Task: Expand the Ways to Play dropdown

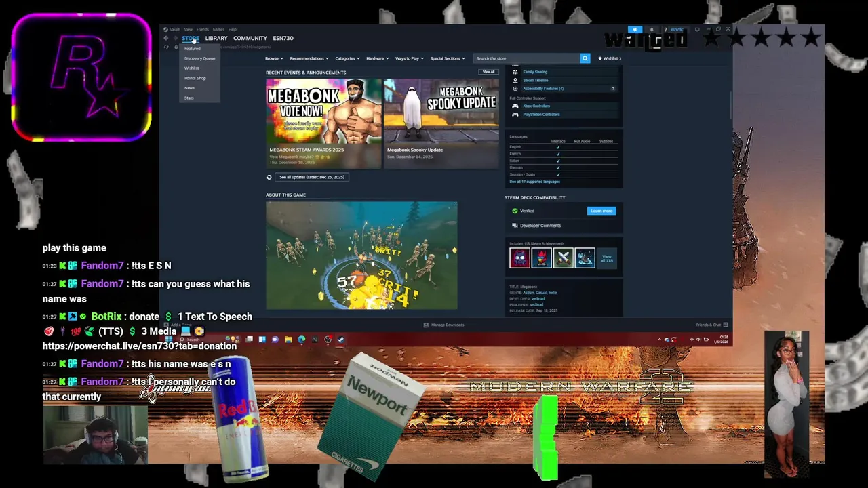Action: [x=409, y=58]
